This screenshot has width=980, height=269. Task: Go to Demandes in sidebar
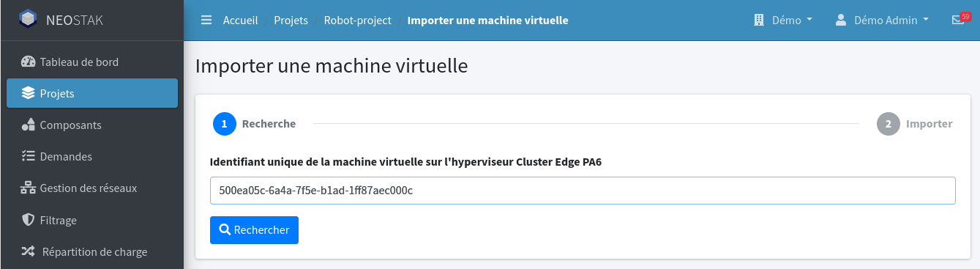coord(92,156)
